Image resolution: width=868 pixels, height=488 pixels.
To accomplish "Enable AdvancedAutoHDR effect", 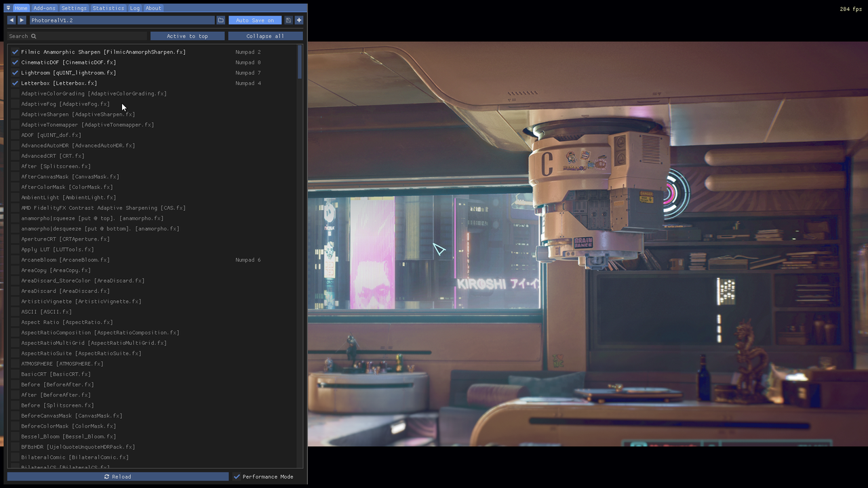I will point(15,145).
